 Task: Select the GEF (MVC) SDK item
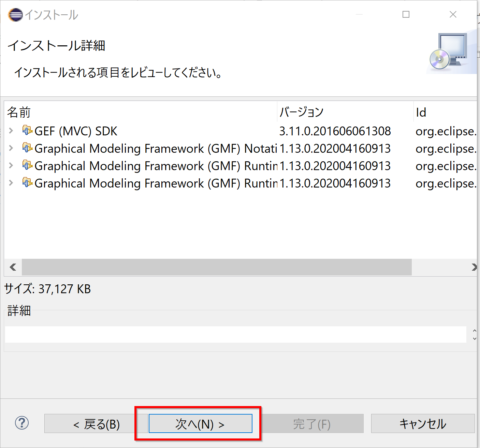(76, 131)
